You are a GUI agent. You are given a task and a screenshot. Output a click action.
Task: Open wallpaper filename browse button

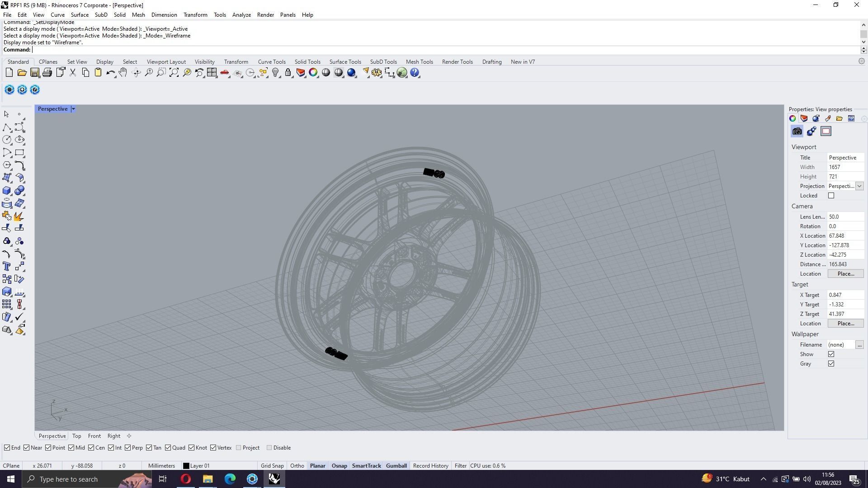859,345
